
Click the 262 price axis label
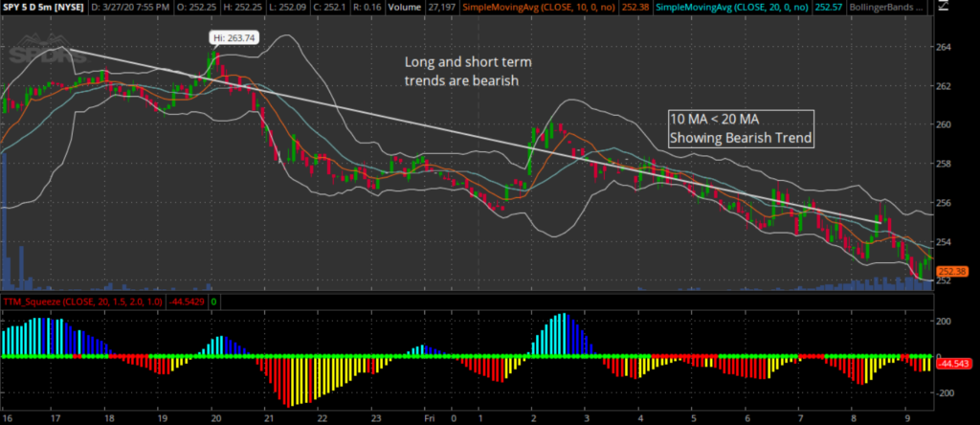[945, 85]
